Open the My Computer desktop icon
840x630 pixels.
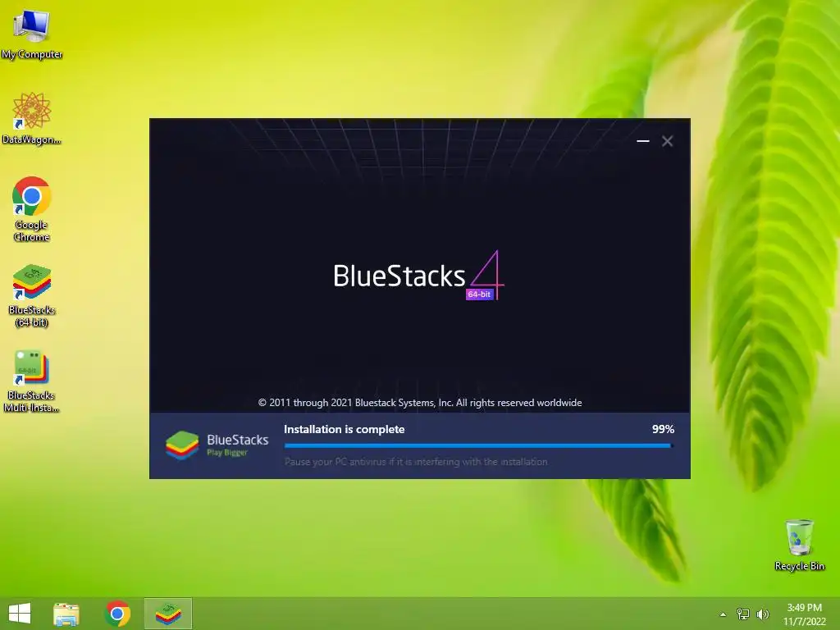click(32, 34)
